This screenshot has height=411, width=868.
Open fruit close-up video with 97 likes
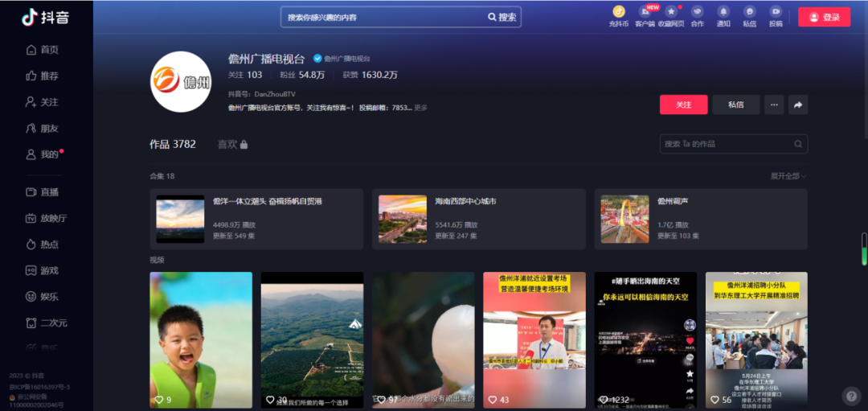(424, 340)
